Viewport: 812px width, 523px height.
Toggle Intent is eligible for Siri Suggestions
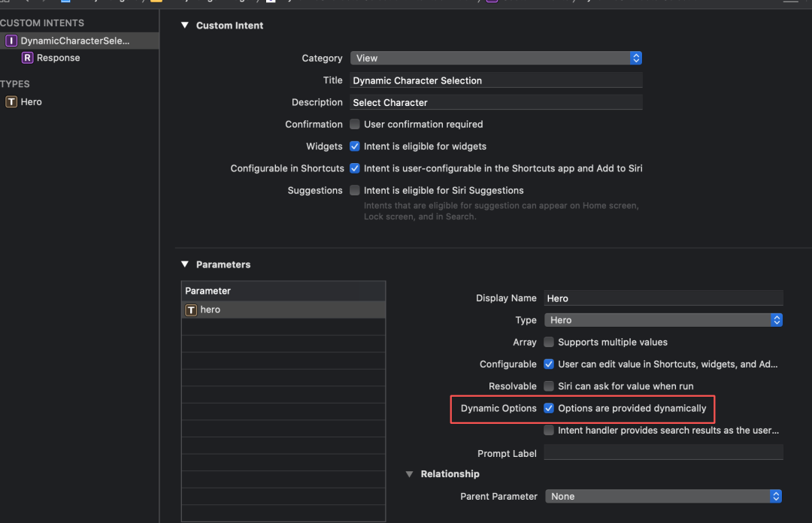point(355,190)
